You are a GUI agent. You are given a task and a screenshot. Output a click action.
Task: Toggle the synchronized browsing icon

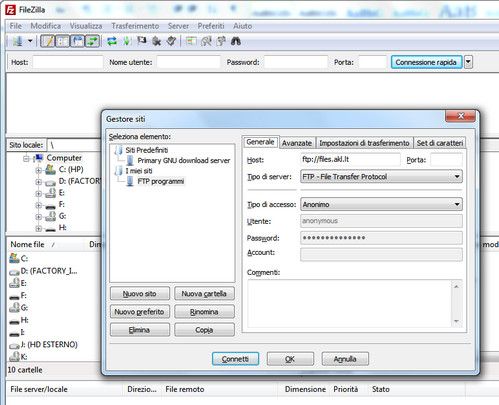coord(221,41)
